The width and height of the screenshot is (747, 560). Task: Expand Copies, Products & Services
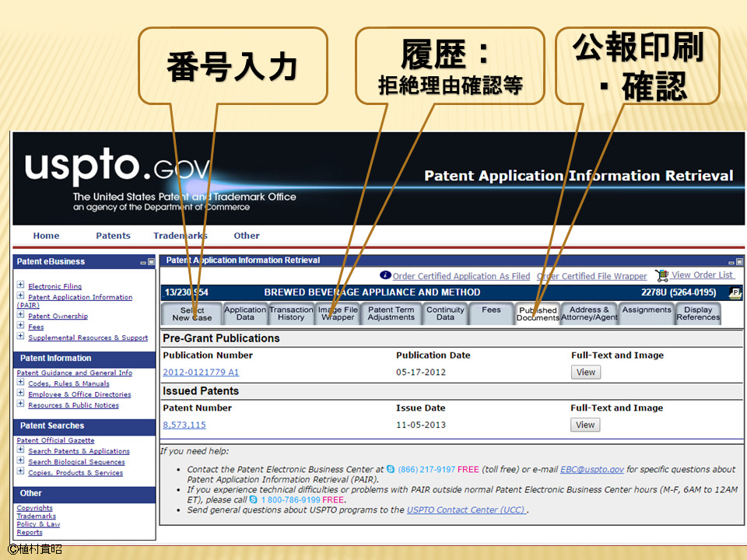tap(20, 471)
